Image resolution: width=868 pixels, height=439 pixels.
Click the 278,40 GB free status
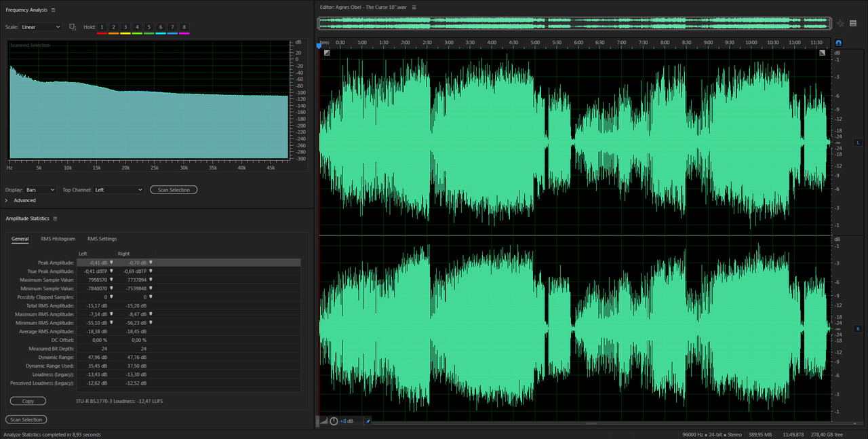tap(827, 434)
